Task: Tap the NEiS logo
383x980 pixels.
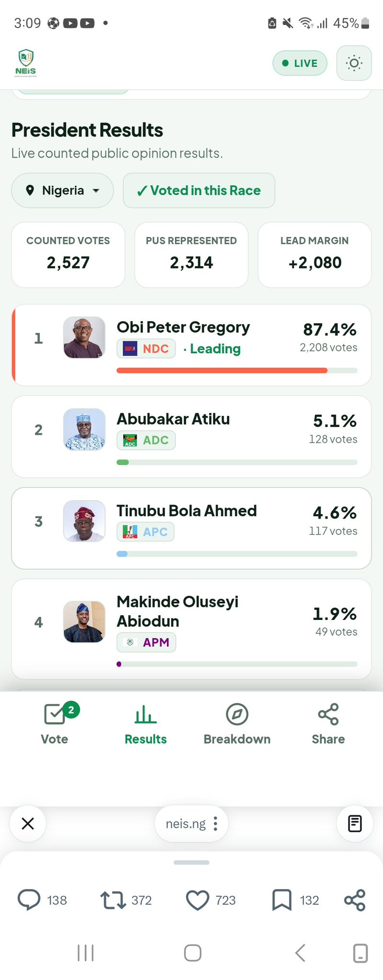Action: coord(25,63)
